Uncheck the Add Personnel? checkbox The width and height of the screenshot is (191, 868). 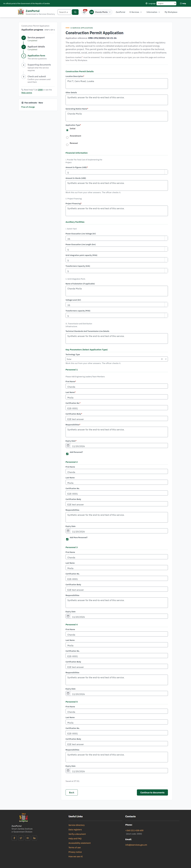click(x=67, y=454)
